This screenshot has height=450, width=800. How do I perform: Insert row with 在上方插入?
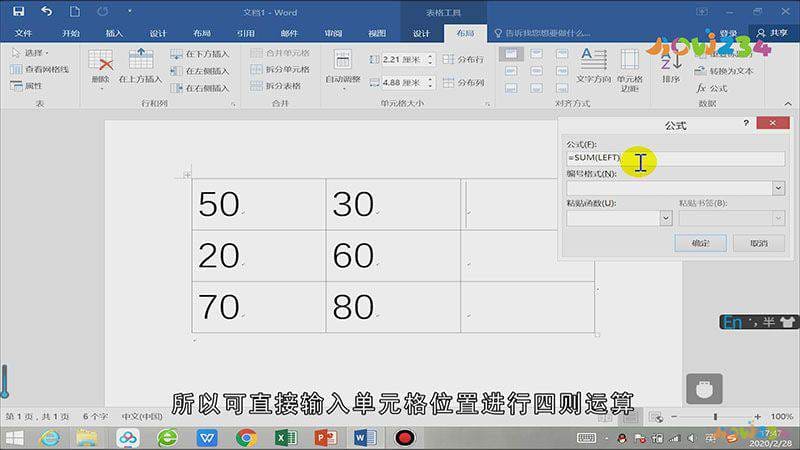[x=140, y=66]
